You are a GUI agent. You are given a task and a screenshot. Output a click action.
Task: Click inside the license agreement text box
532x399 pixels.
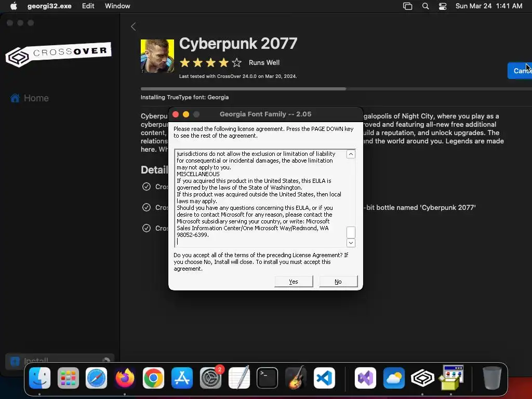tap(261, 198)
